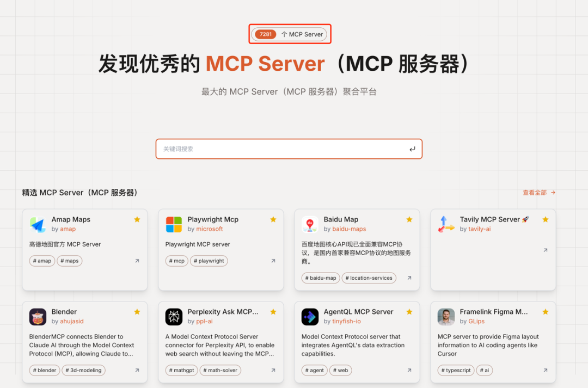Screen dimensions: 588x388
Task: Click the Amap Maps logo icon
Action: click(38, 224)
